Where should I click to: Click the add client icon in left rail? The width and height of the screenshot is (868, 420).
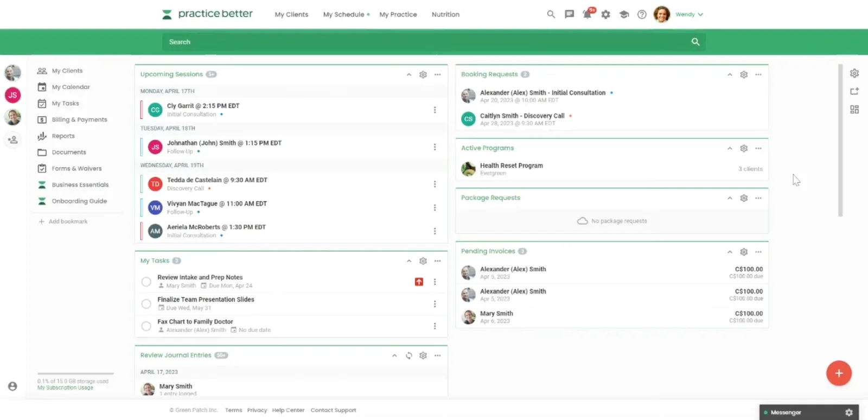point(12,140)
